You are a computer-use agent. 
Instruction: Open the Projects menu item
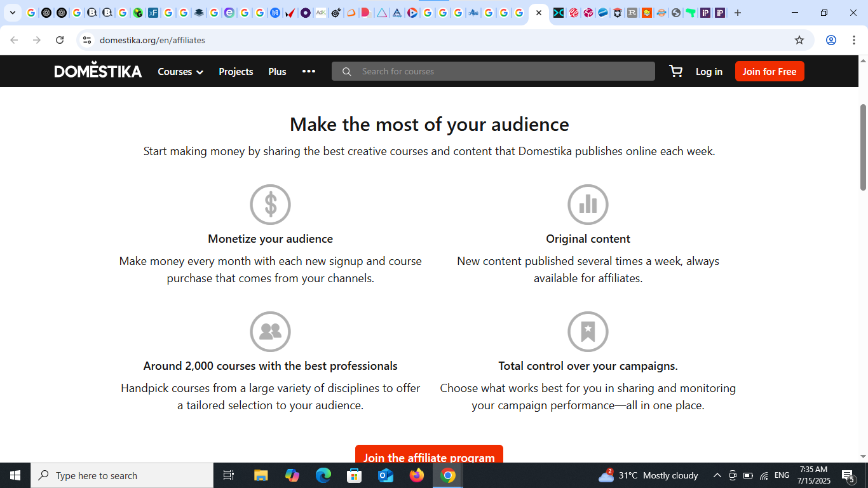click(236, 72)
